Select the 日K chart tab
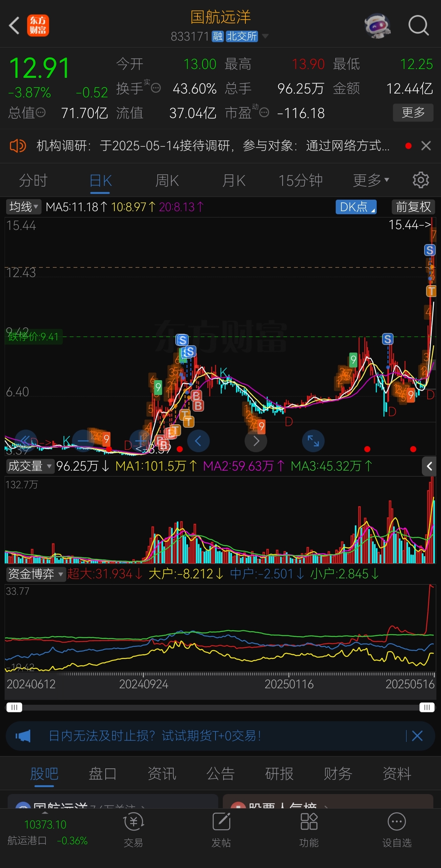The height and width of the screenshot is (868, 441). [x=100, y=180]
